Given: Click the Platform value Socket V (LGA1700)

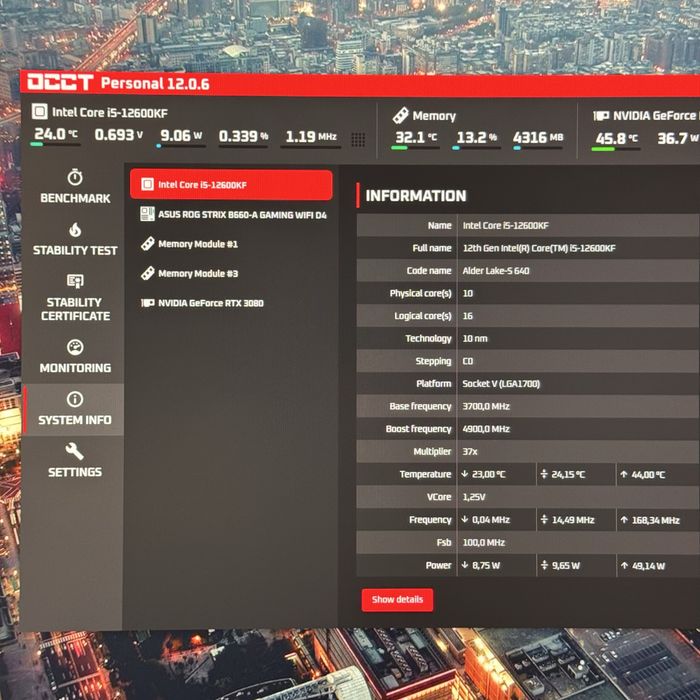Looking at the screenshot, I should click(x=501, y=383).
